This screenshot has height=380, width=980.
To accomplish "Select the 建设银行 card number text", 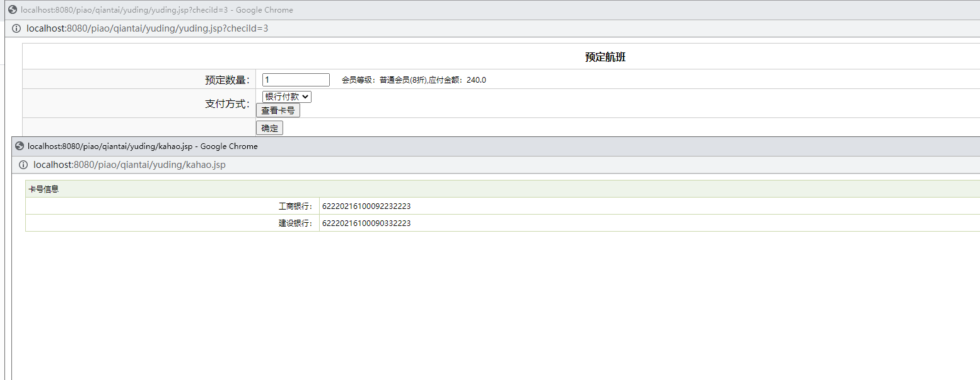I will (x=366, y=223).
